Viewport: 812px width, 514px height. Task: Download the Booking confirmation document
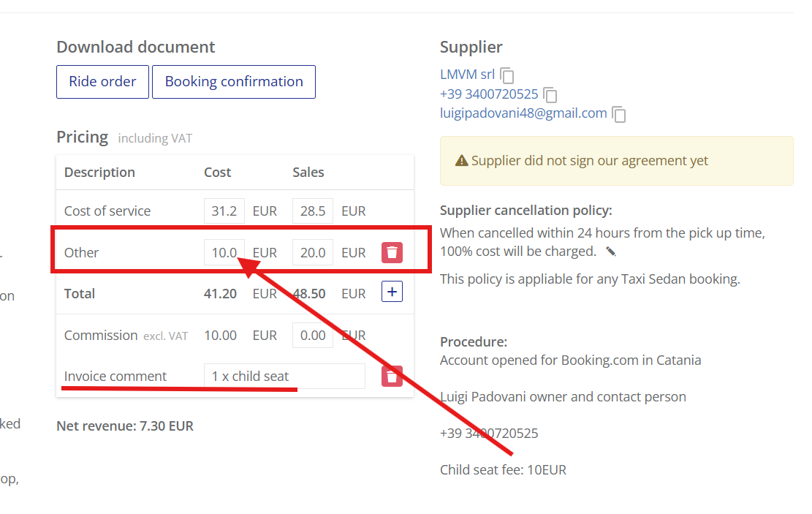pyautogui.click(x=234, y=82)
